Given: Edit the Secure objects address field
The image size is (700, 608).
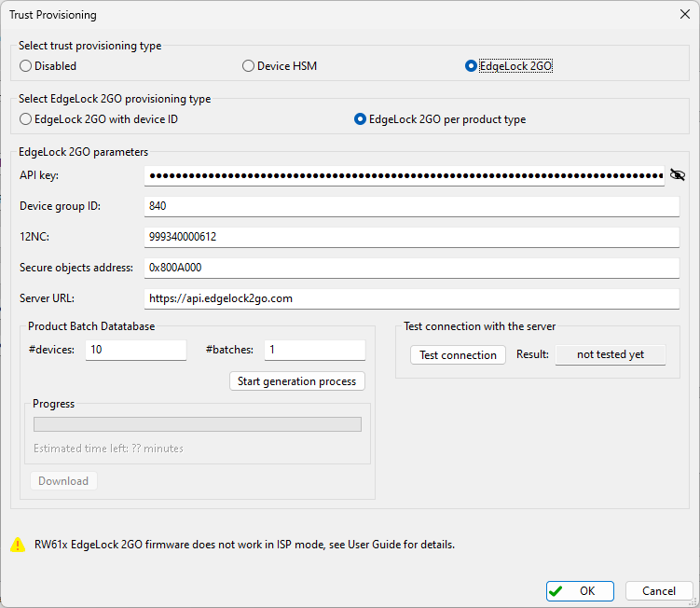Looking at the screenshot, I should coord(411,268).
